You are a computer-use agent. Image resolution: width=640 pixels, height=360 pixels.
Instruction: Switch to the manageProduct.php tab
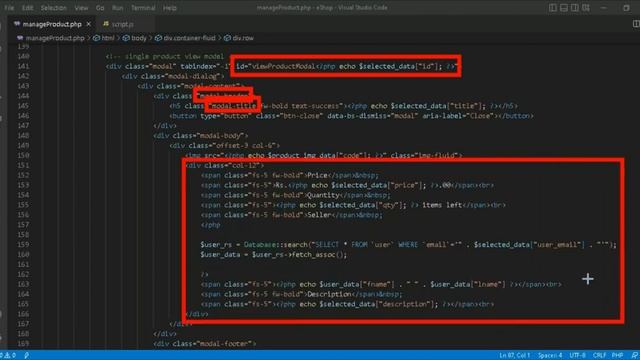click(x=52, y=24)
